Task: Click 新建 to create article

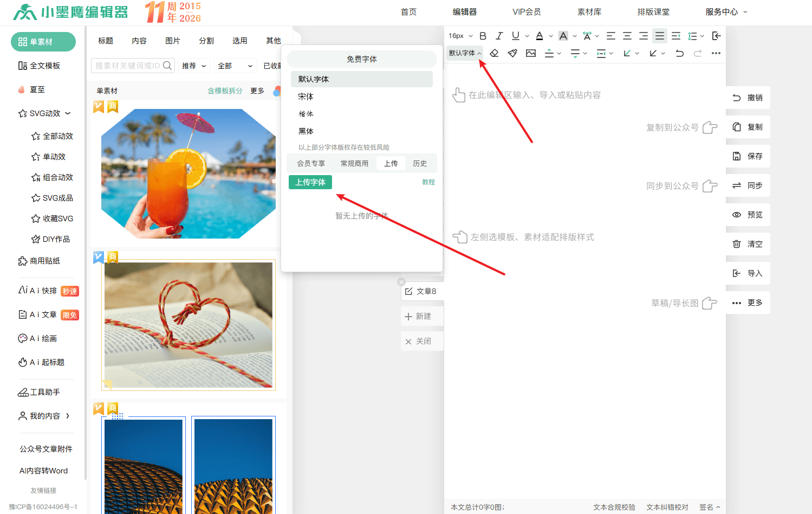Action: (423, 316)
